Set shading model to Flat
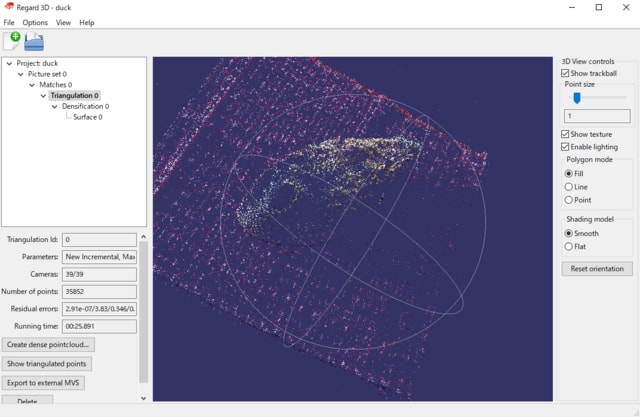The image size is (640, 417). pos(569,246)
